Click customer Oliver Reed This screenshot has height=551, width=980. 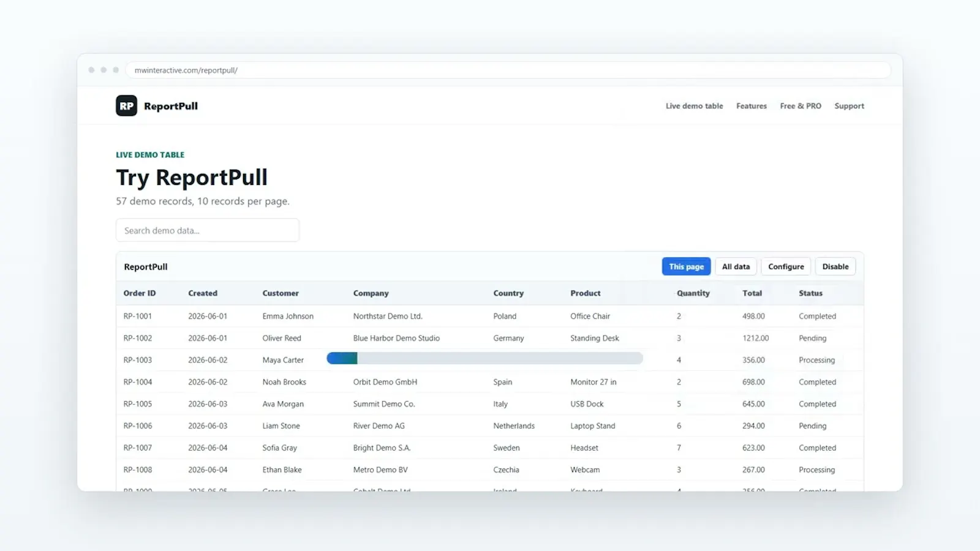click(x=282, y=338)
